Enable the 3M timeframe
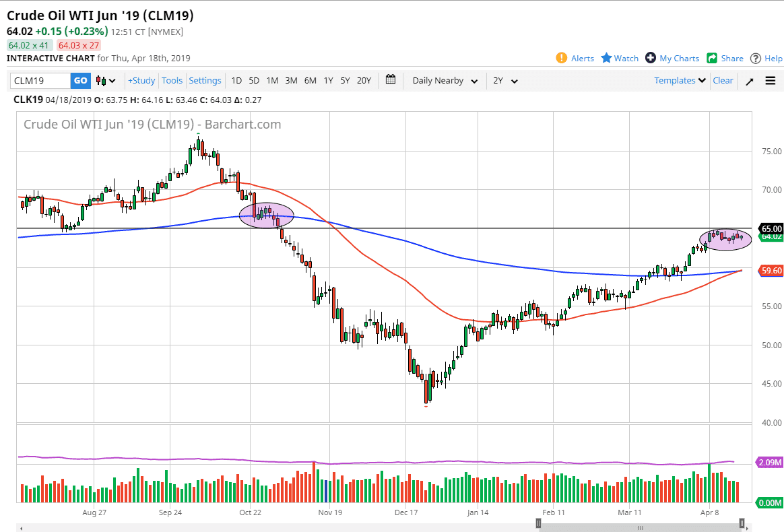Image resolution: width=784 pixels, height=532 pixels. pos(290,80)
